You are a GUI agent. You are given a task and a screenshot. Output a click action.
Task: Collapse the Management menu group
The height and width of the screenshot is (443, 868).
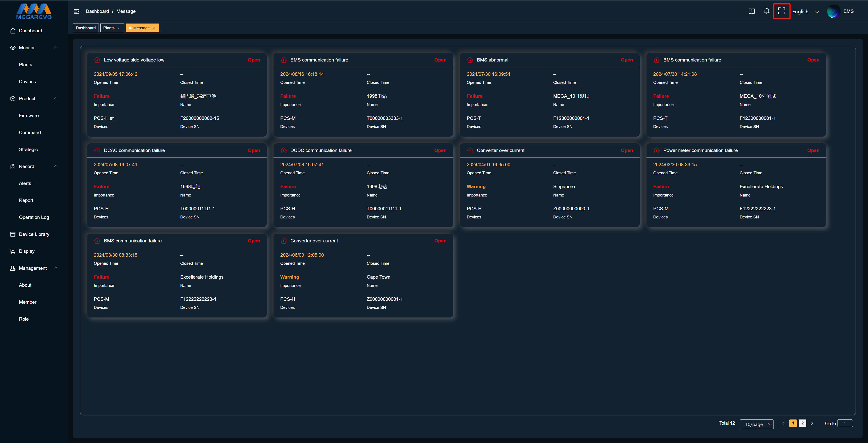tap(56, 268)
